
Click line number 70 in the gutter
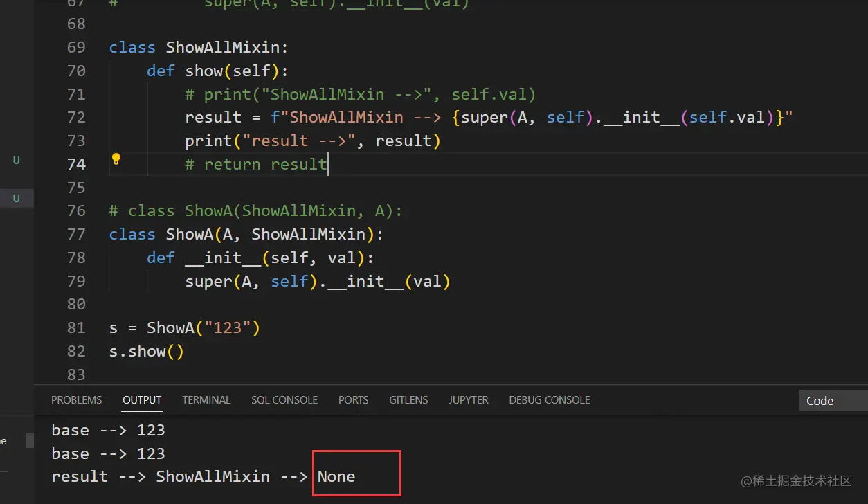pos(76,71)
